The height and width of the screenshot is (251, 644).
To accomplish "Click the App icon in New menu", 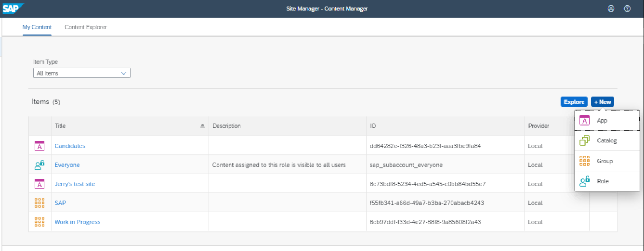I will 584,120.
